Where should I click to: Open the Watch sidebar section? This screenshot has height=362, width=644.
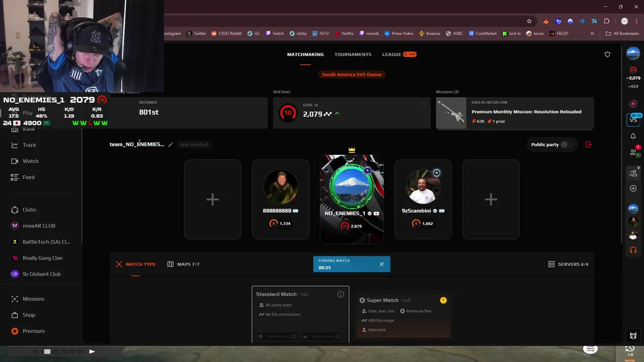coord(30,161)
